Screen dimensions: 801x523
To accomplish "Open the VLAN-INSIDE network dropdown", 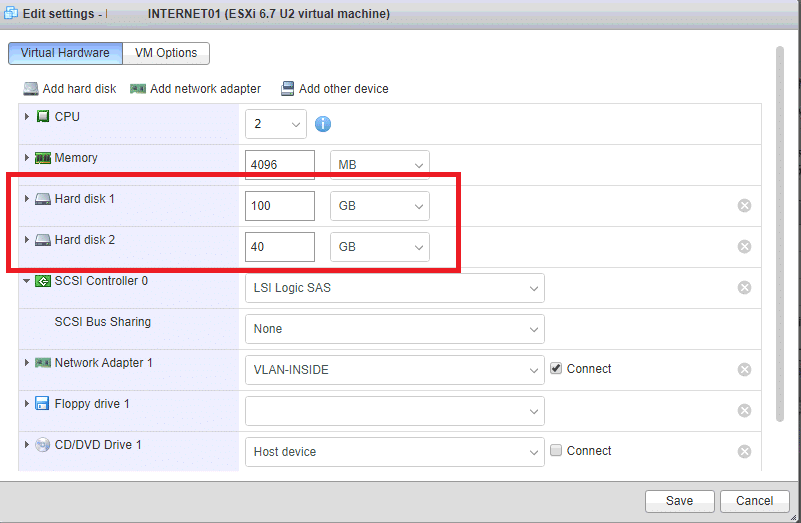I will (x=394, y=370).
